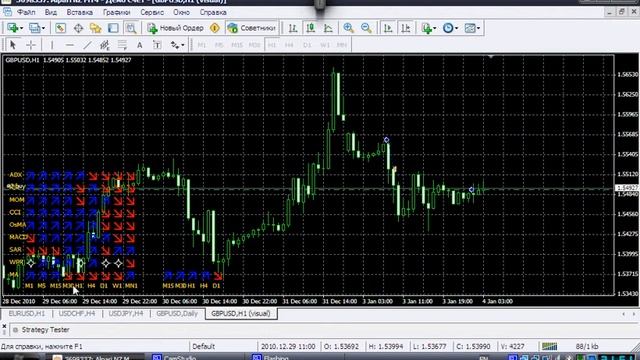Screen dimensions: 640x360
Task: Zoom in on the chart
Action: click(x=348, y=28)
